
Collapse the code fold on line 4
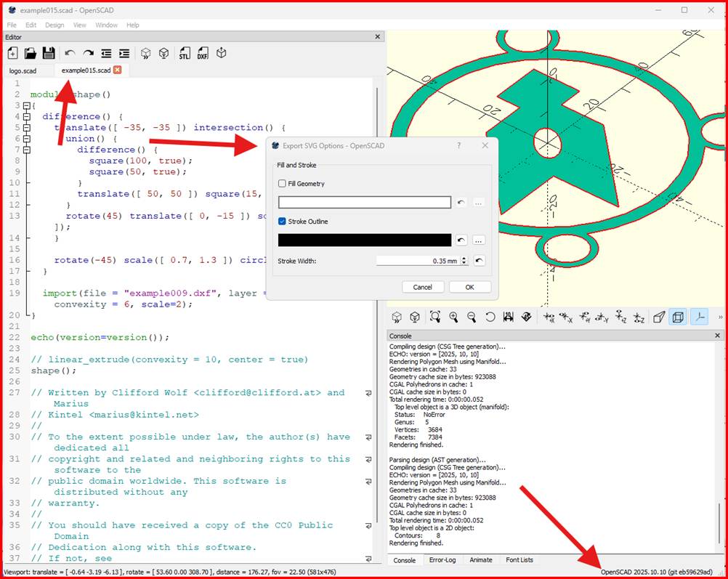pos(27,116)
